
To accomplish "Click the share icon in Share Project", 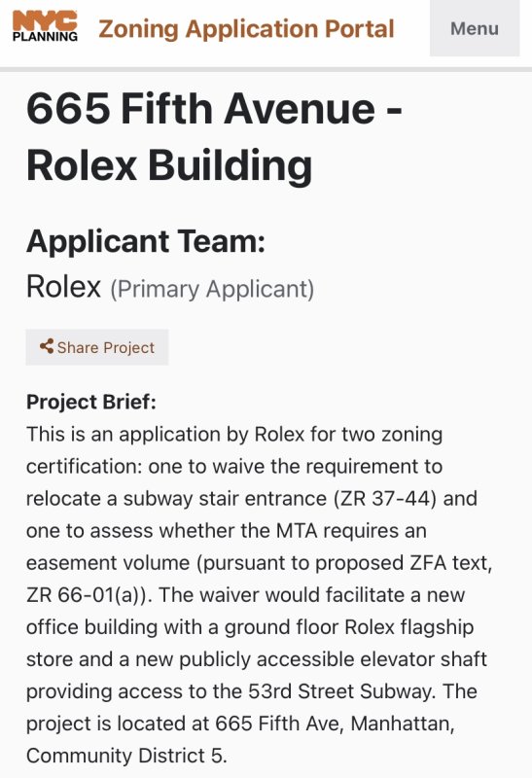I will (x=47, y=346).
